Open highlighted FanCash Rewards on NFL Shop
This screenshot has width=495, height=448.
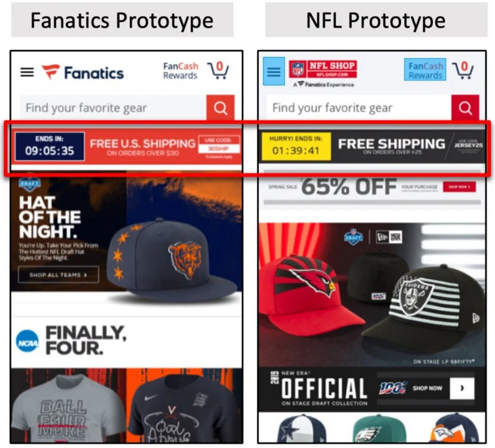point(425,70)
